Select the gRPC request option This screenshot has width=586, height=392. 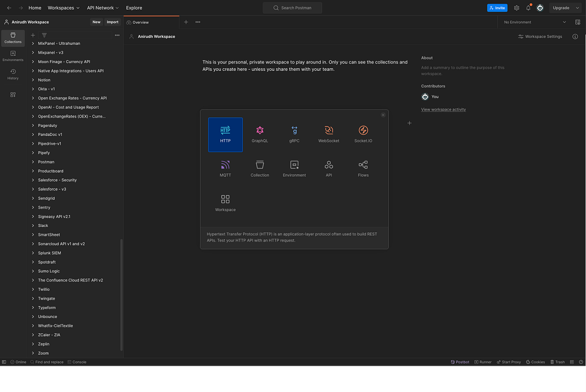[x=294, y=134]
